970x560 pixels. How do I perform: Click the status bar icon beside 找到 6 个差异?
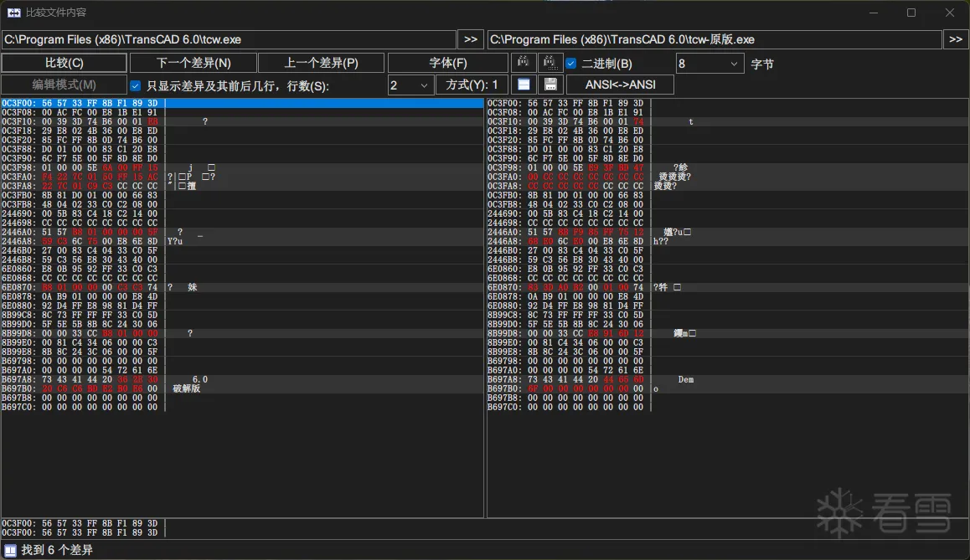click(11, 550)
